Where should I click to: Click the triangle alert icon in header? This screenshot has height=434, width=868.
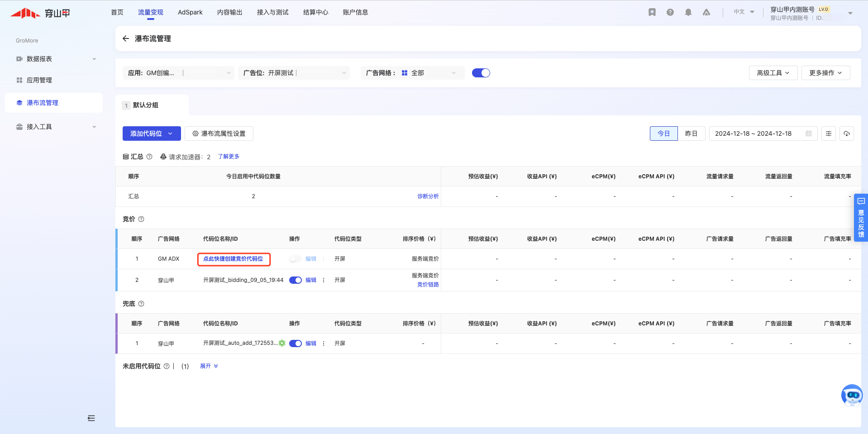706,12
